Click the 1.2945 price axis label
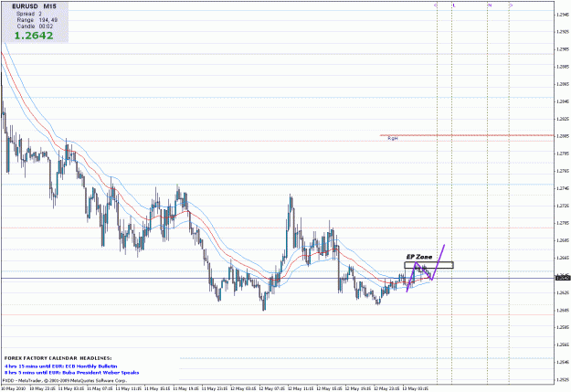The image size is (571, 392). pyautogui.click(x=563, y=15)
